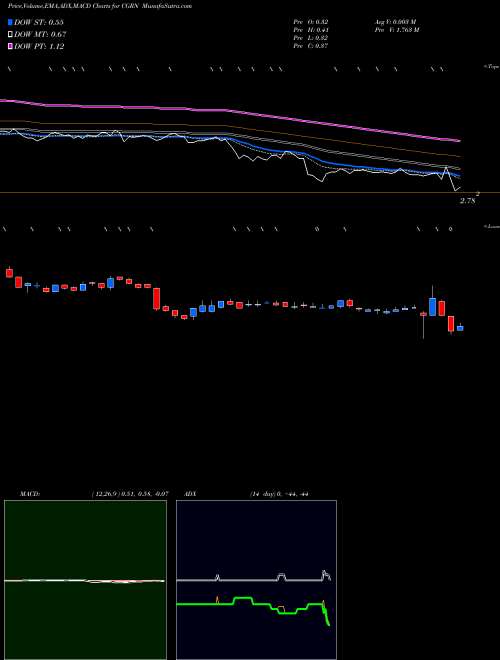
Task: Click the MACD panel heading
Action: (30, 494)
